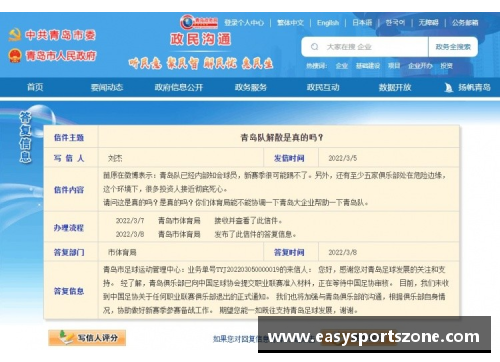The height and width of the screenshot is (362, 500).
Task: Open the 登录个人中心 link
Action: click(x=244, y=23)
